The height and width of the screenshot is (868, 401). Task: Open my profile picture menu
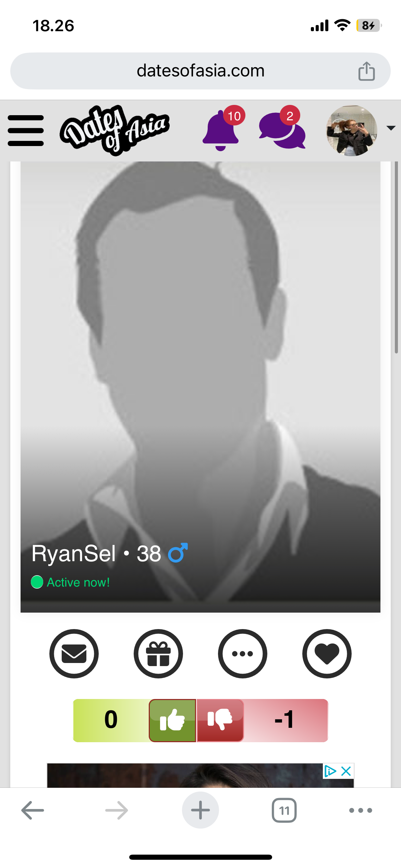(351, 131)
